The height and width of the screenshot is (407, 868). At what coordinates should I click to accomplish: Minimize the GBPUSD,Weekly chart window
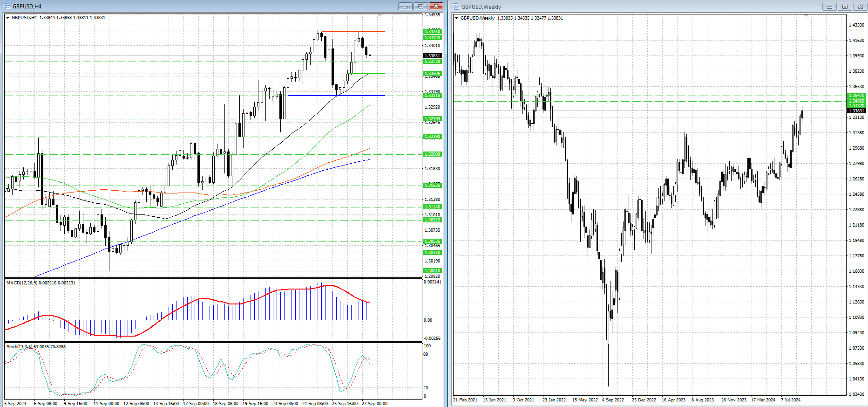point(829,7)
